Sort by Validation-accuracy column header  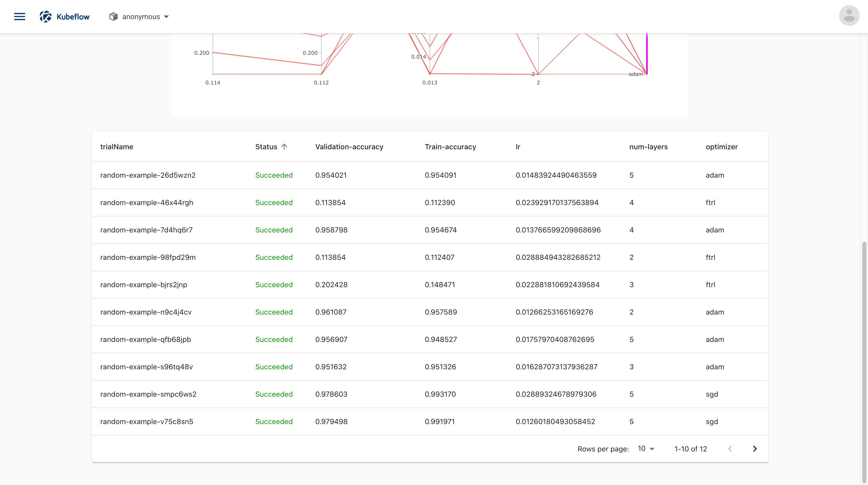pos(349,147)
